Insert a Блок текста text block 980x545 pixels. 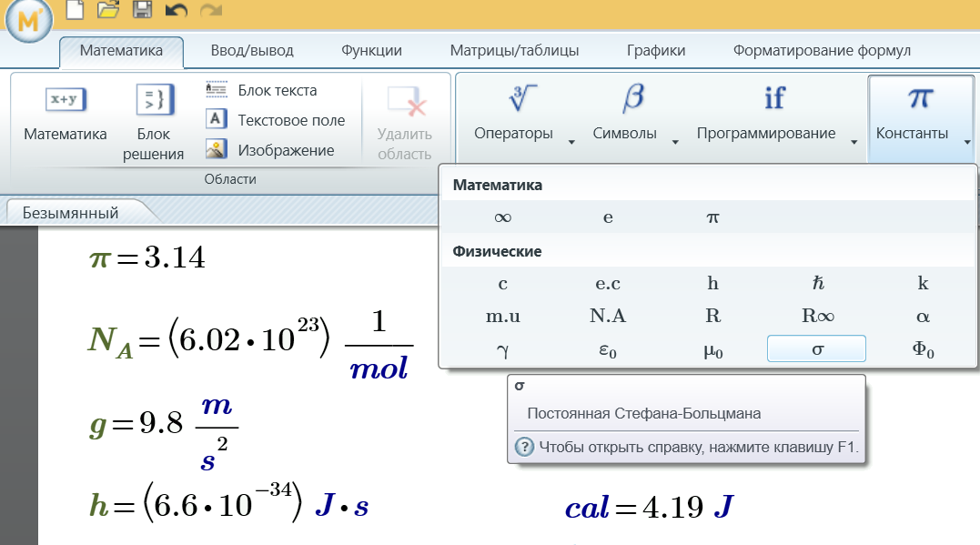pyautogui.click(x=261, y=90)
